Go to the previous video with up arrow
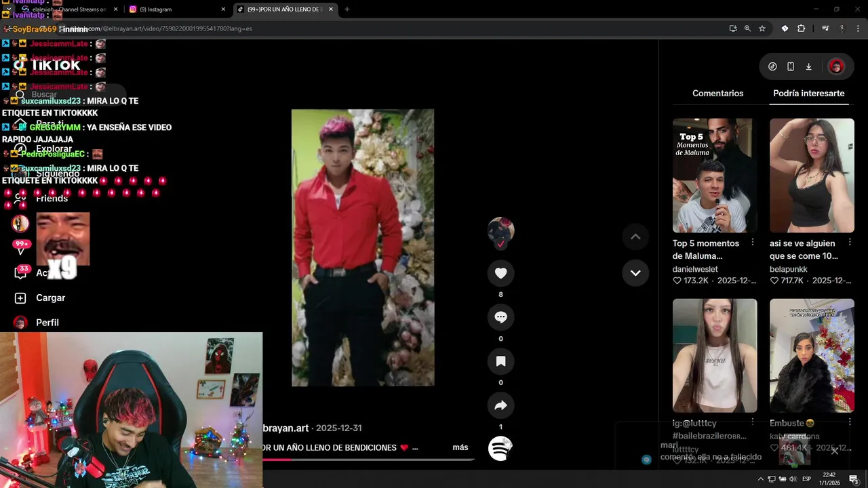 [x=635, y=237]
